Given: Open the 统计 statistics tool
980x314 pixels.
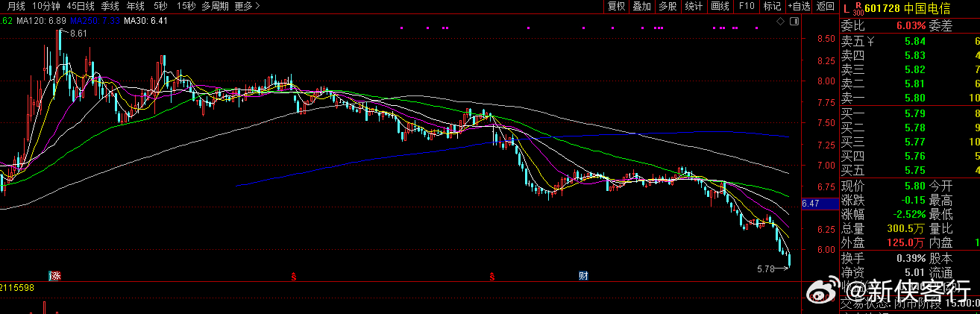Looking at the screenshot, I should click(694, 6).
